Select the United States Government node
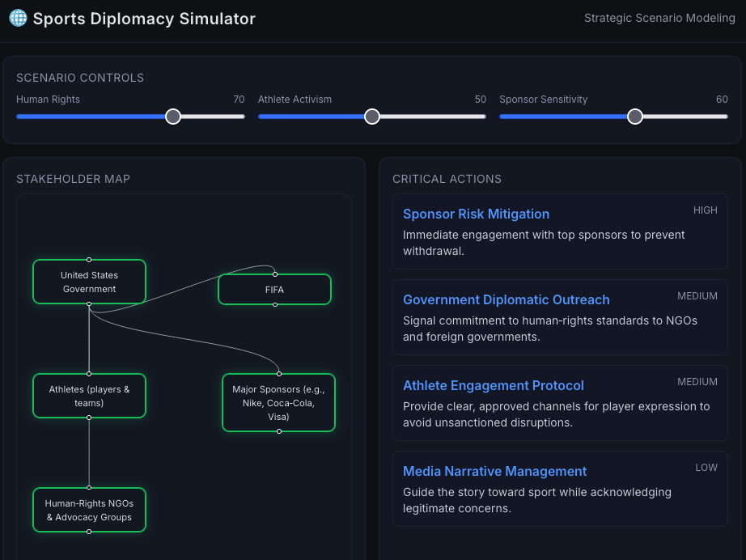Viewport: 746px width, 560px height. click(89, 282)
